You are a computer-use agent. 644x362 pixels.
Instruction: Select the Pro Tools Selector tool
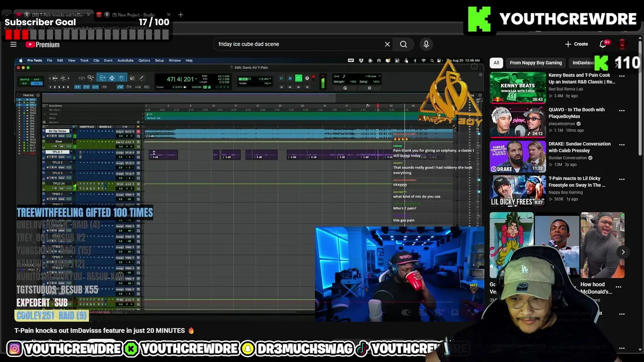pos(112,78)
